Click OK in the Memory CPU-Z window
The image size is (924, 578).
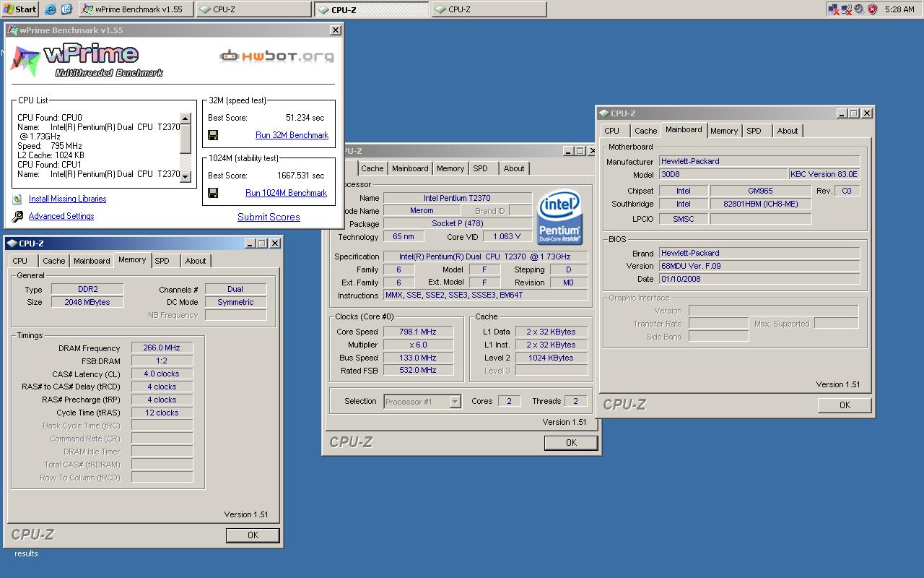click(x=253, y=535)
